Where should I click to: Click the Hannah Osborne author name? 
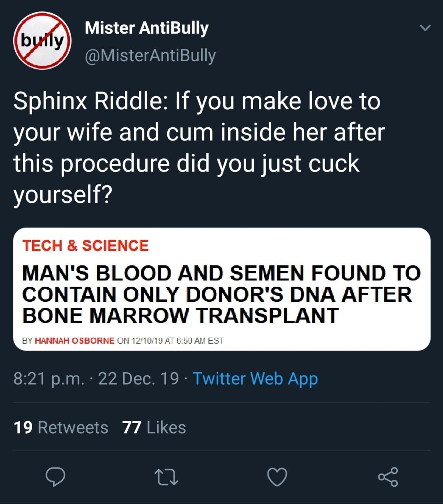pos(75,341)
